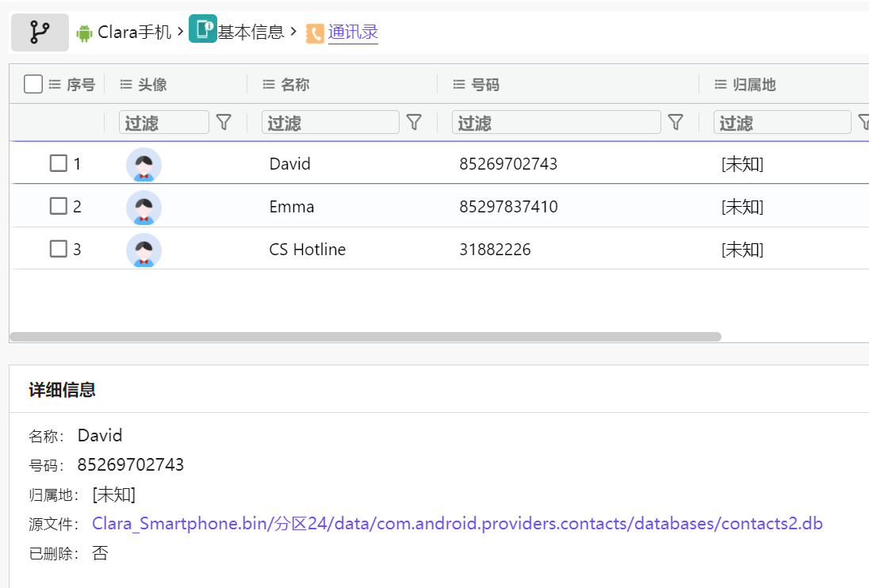
Task: Open the contacts2.db source file link
Action: pyautogui.click(x=457, y=524)
